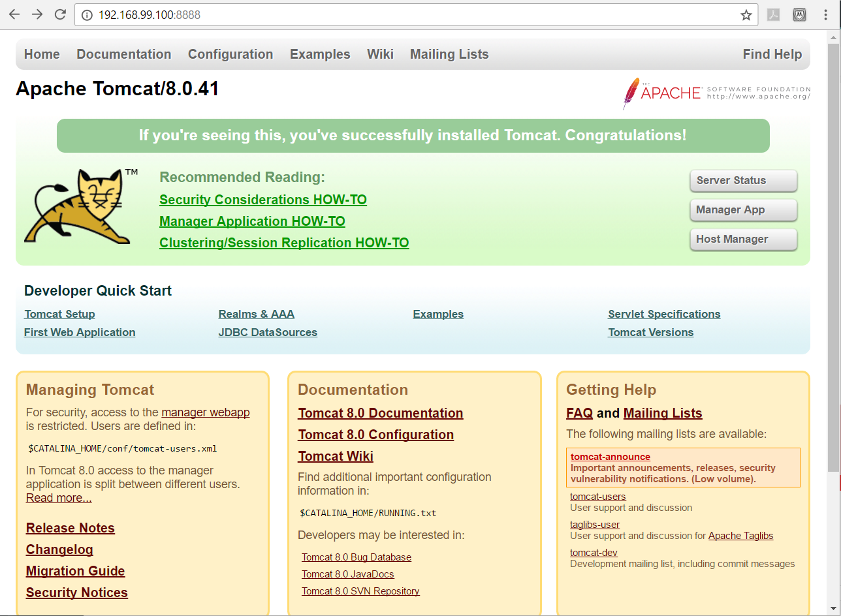Open the Security Notices link

tap(77, 593)
